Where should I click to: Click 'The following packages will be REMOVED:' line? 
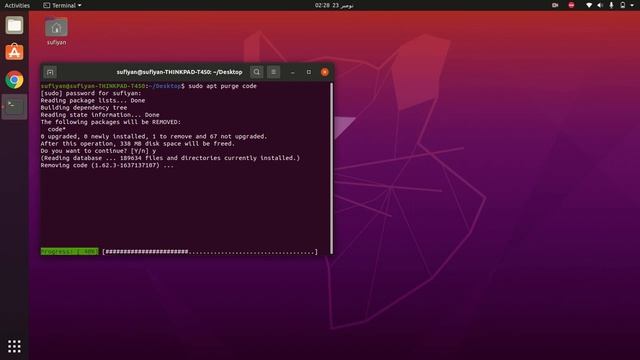[110, 122]
